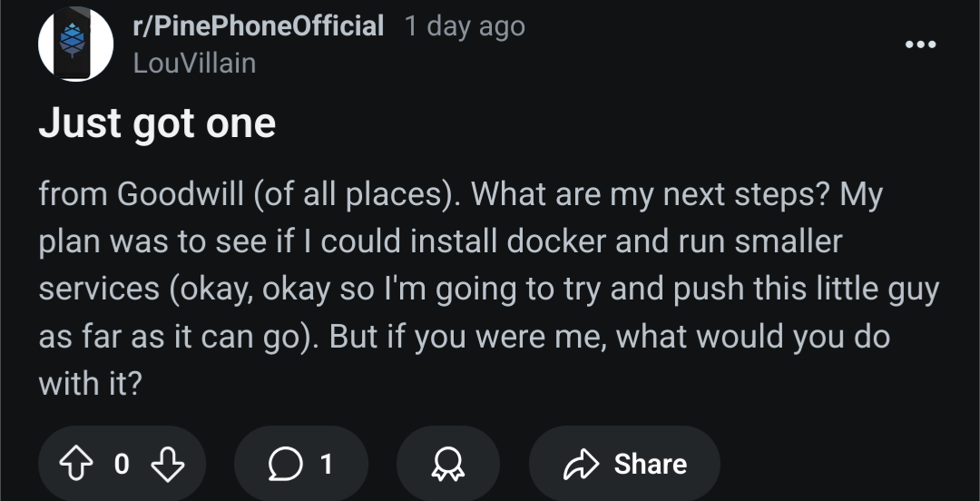Go to the r/PinePhoneOfficial subreddit link
The height and width of the screenshot is (501, 980).
point(258,25)
